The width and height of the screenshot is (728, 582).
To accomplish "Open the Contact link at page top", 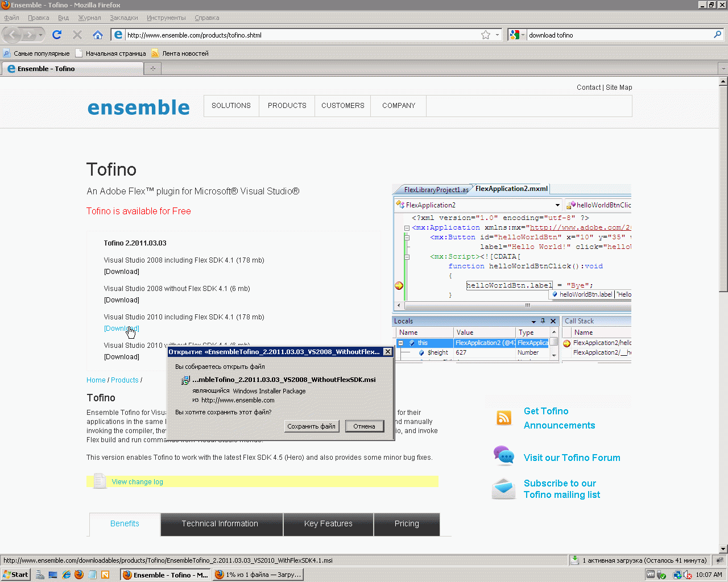I will (589, 88).
